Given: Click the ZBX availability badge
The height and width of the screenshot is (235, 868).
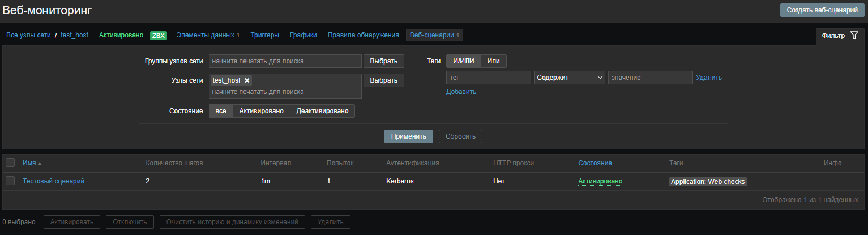Looking at the screenshot, I should [x=158, y=35].
